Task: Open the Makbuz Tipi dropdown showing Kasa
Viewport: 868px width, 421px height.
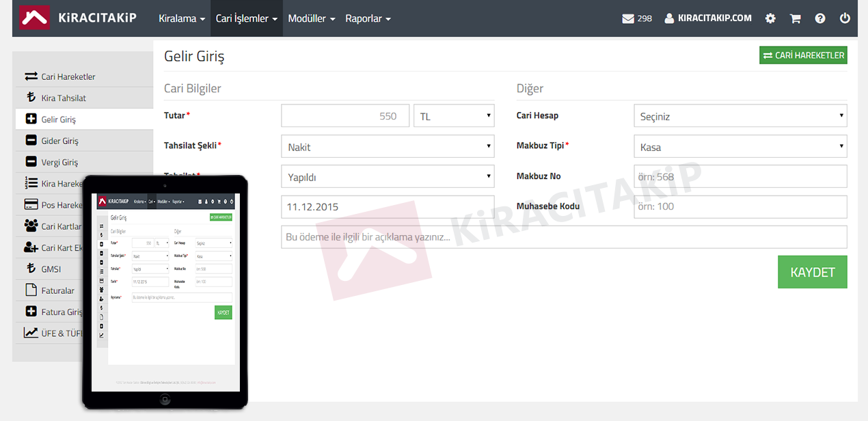Action: pos(740,146)
